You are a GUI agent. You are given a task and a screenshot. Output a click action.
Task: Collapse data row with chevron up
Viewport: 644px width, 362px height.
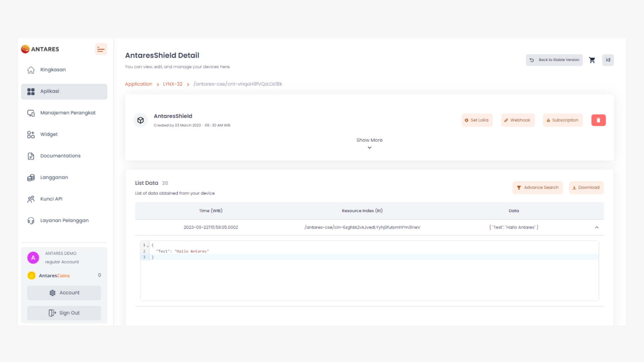click(x=597, y=228)
